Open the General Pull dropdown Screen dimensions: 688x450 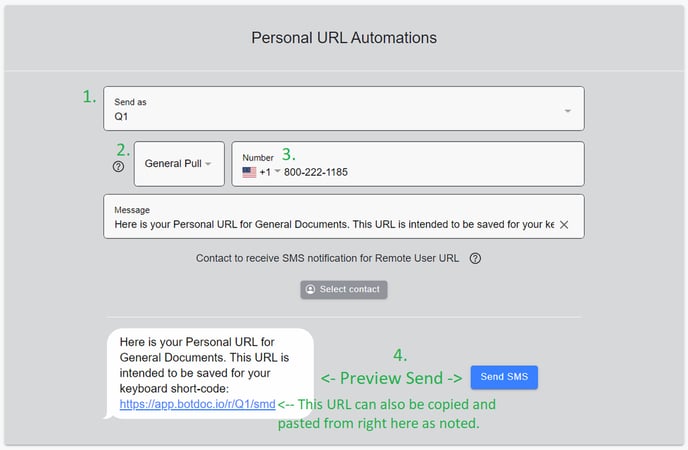pos(178,164)
